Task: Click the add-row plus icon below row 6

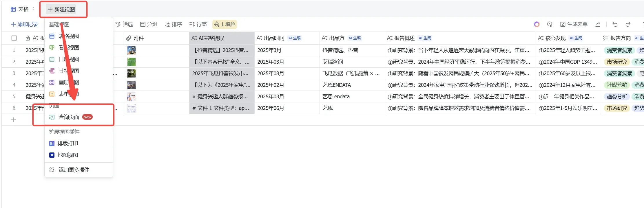Action: (13, 120)
